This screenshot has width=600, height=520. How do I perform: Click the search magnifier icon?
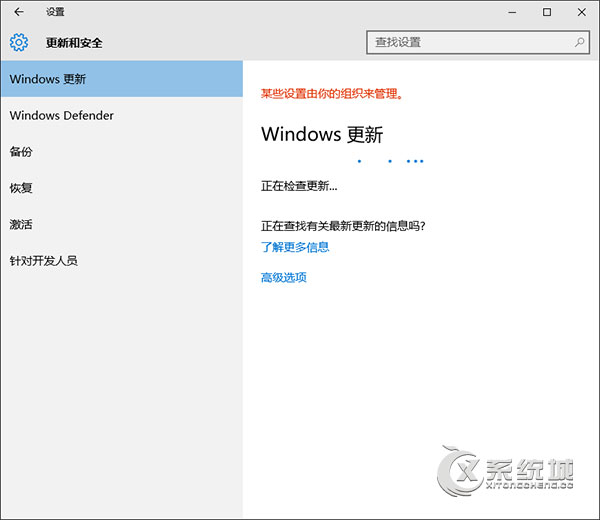579,42
